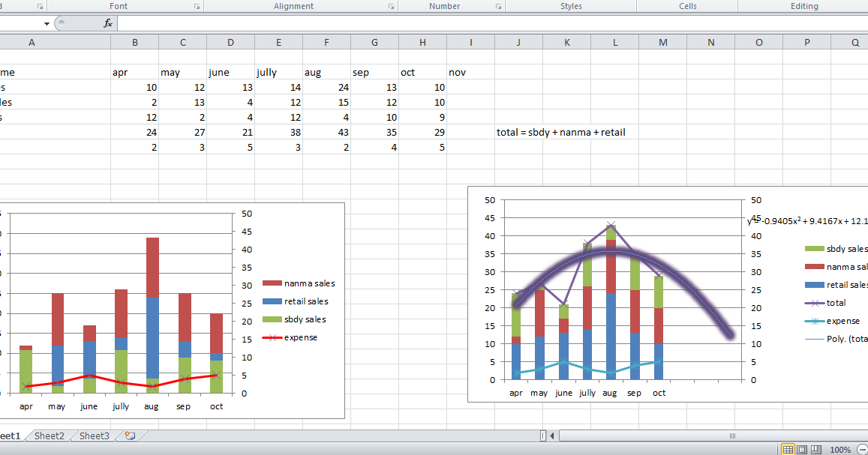Click the zoom out minus button
Screen dimensions: 868x455
[x=863, y=449]
